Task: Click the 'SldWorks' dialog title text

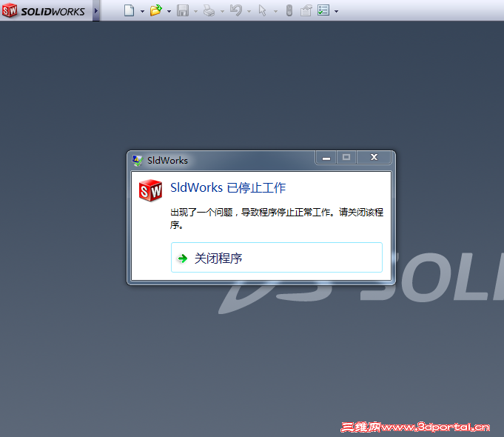Action: click(x=167, y=160)
